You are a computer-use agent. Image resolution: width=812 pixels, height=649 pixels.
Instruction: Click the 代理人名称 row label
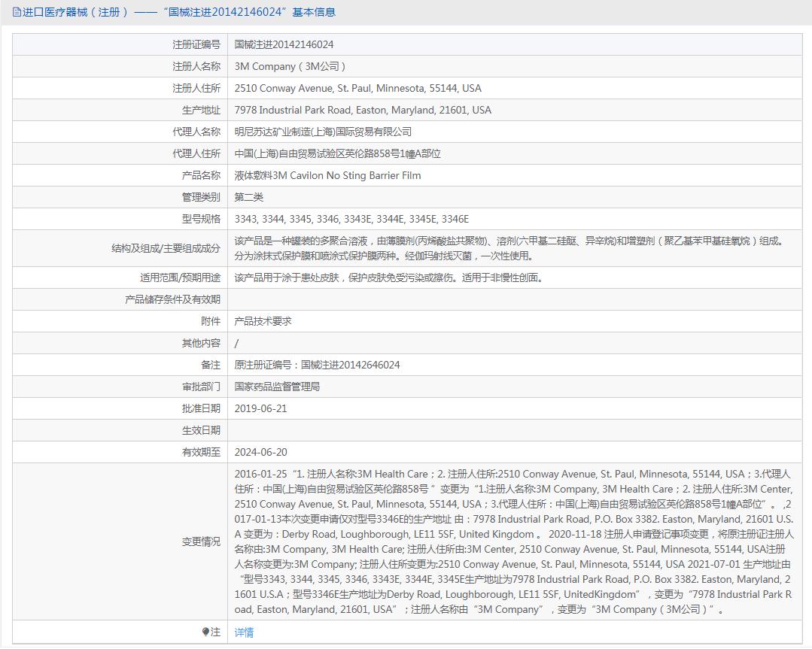point(196,132)
